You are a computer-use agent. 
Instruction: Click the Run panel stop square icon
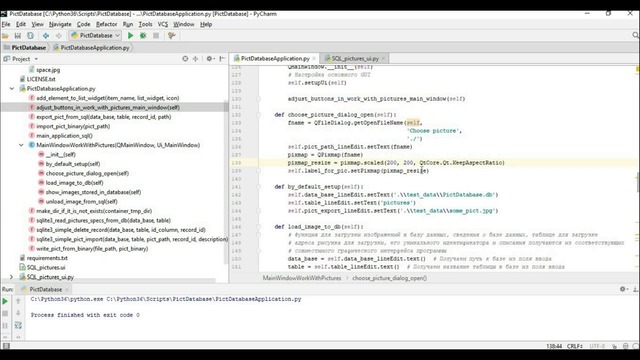(x=5, y=313)
